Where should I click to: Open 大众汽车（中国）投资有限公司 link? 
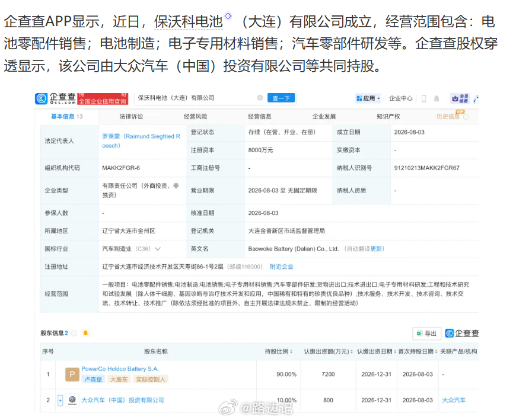[123, 400]
